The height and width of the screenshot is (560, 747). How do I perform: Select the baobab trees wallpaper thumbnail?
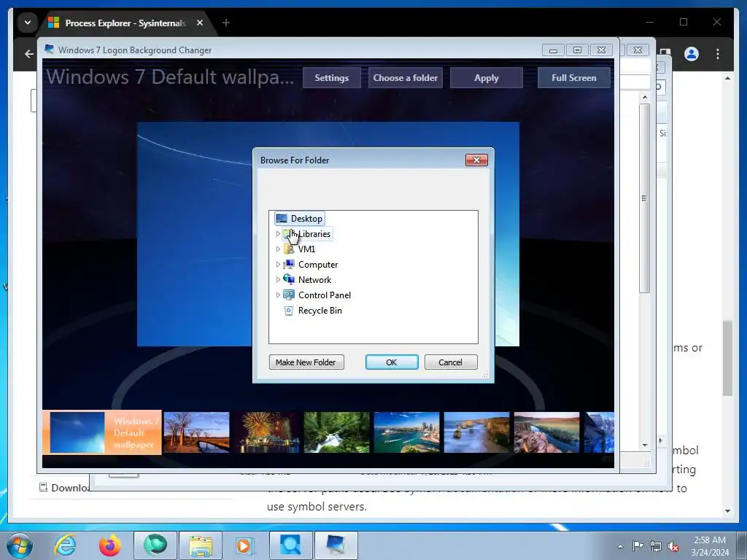[196, 432]
